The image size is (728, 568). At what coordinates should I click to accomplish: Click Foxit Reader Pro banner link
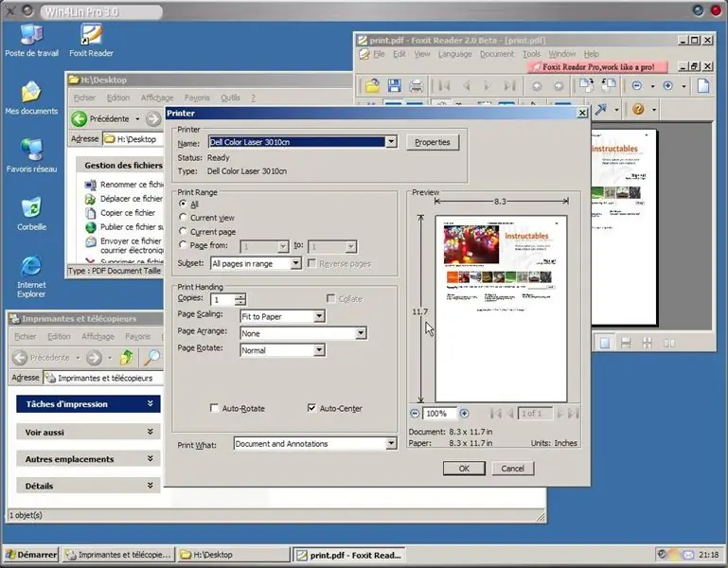598,67
